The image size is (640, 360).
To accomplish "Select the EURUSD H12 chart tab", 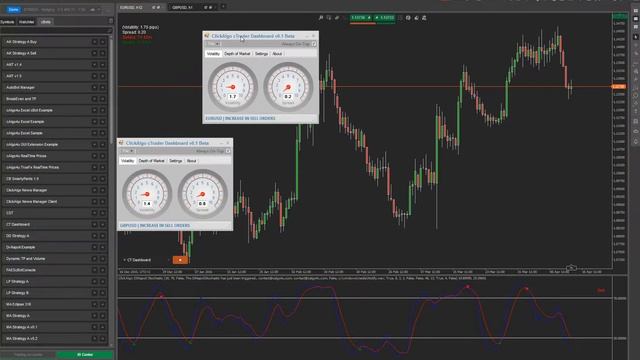I will pyautogui.click(x=142, y=7).
